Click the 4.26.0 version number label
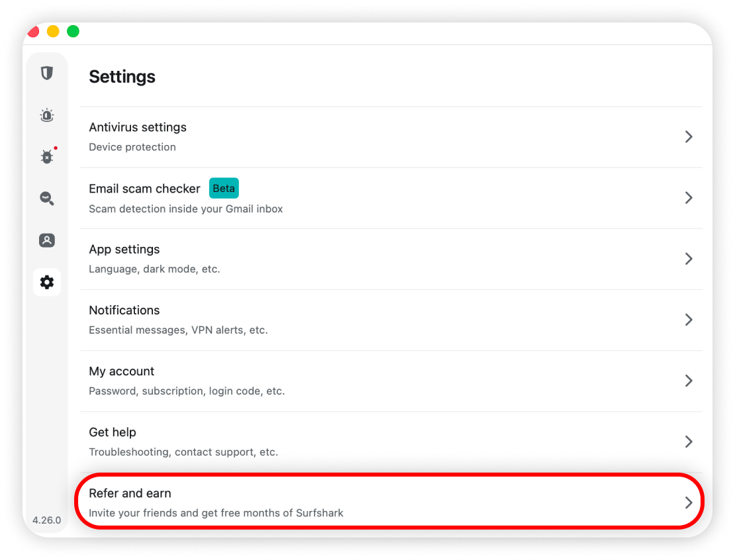735x560 pixels. coord(46,520)
